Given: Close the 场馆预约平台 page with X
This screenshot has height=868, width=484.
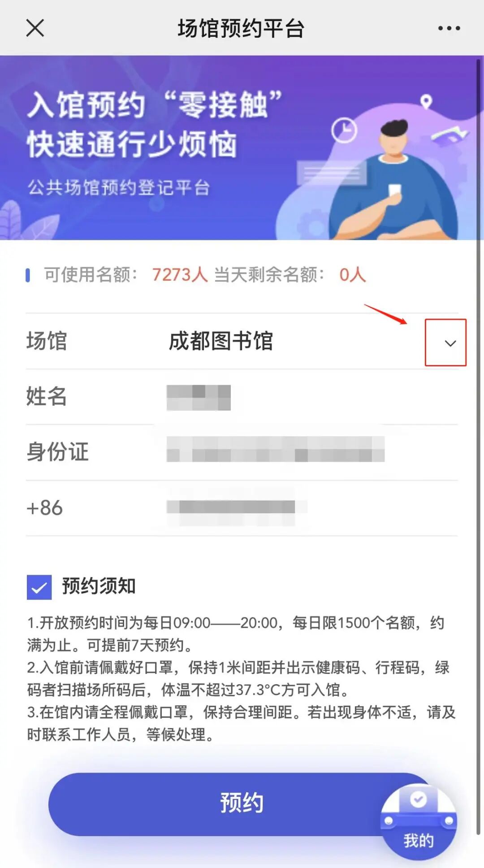Looking at the screenshot, I should (35, 28).
